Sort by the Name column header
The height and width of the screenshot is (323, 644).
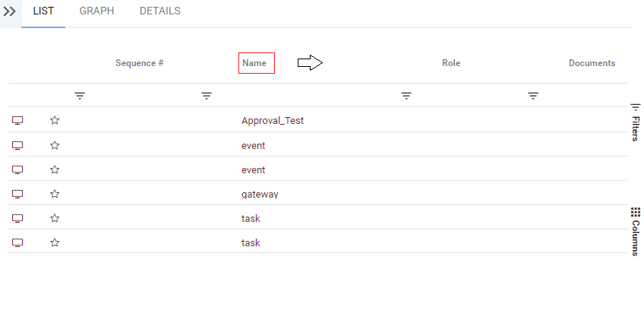[255, 63]
